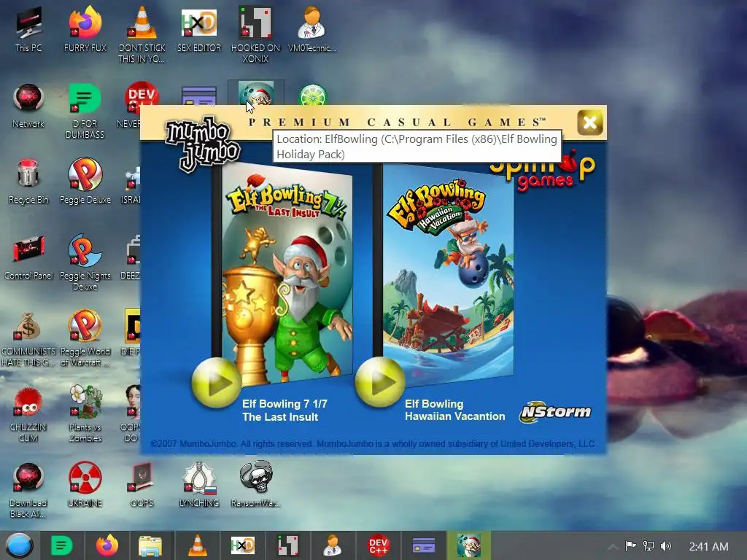Open Network desktop icon

pyautogui.click(x=28, y=106)
